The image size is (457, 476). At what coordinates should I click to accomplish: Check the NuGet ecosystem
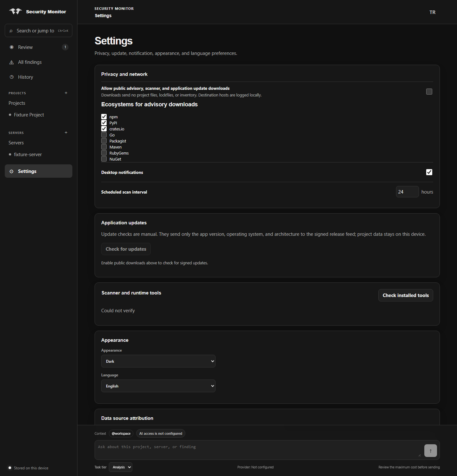pos(104,159)
